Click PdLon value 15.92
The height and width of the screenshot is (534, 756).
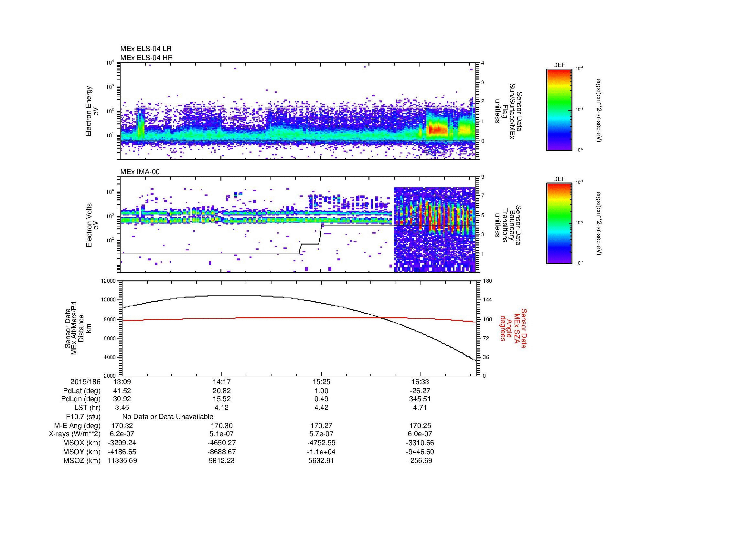pyautogui.click(x=222, y=399)
